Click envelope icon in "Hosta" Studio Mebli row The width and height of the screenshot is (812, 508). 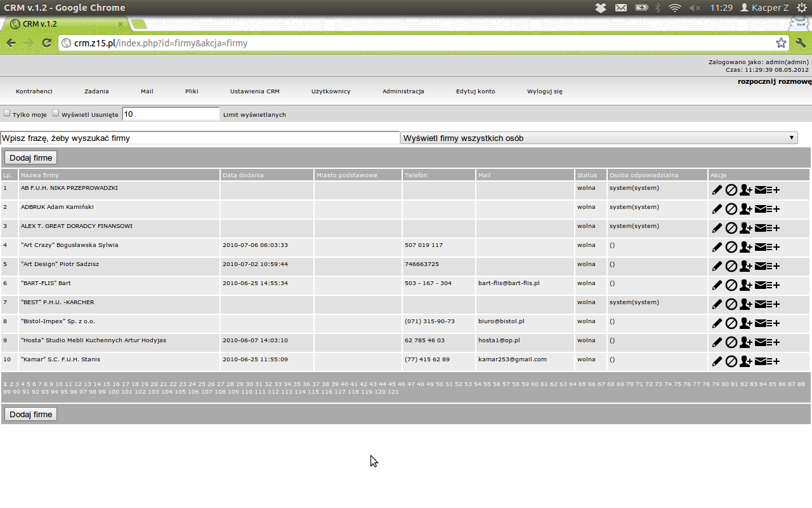tap(761, 342)
